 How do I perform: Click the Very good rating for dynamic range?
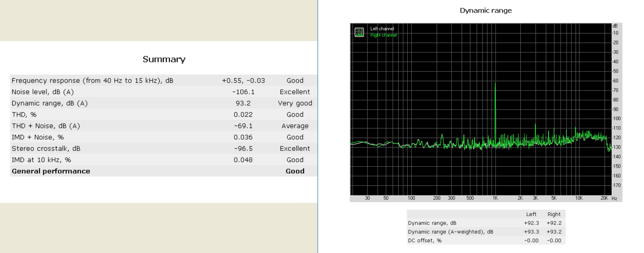(x=295, y=103)
